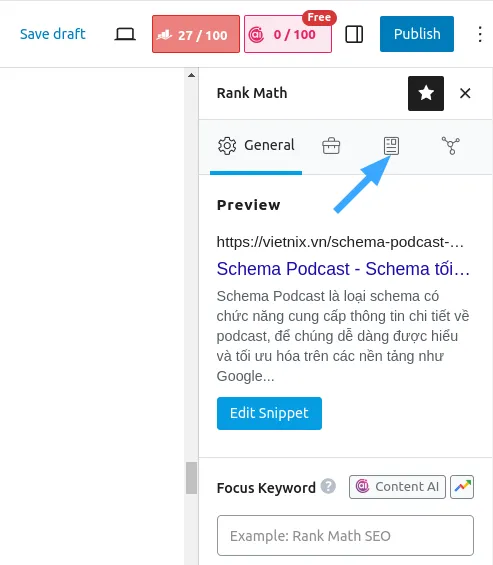Click the Publish button
The image size is (493, 565).
pos(417,34)
